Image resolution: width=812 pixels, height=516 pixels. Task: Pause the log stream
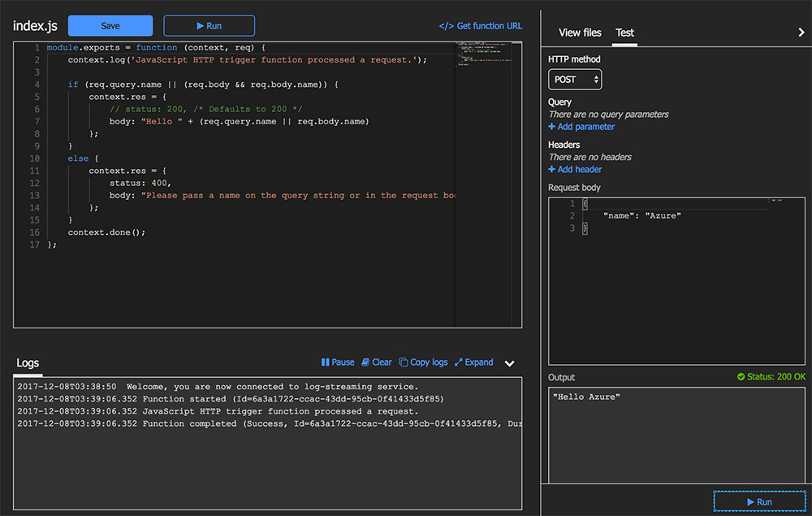[x=338, y=362]
